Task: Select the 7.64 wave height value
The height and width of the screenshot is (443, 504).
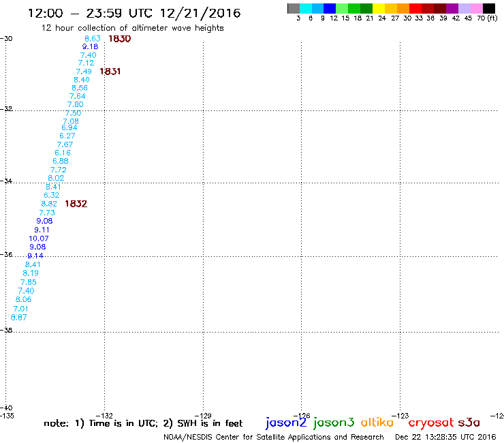Action: pyautogui.click(x=78, y=96)
